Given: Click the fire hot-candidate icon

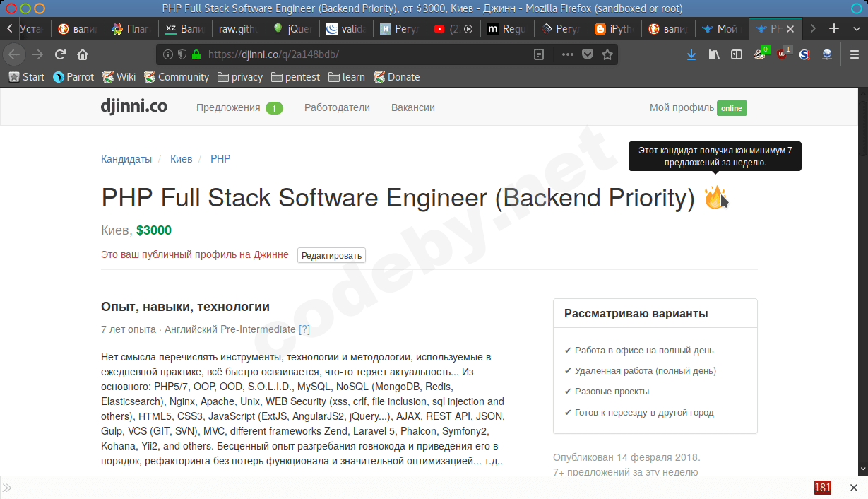Looking at the screenshot, I should (x=715, y=197).
